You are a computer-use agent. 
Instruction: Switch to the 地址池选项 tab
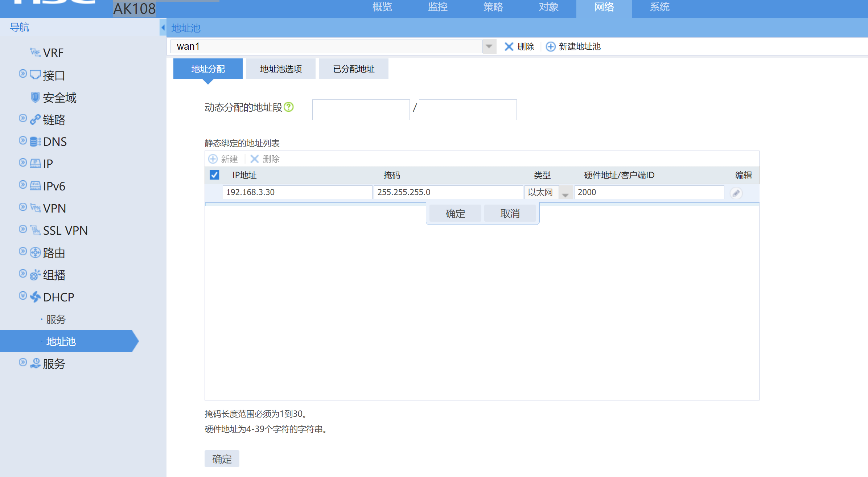click(x=280, y=69)
